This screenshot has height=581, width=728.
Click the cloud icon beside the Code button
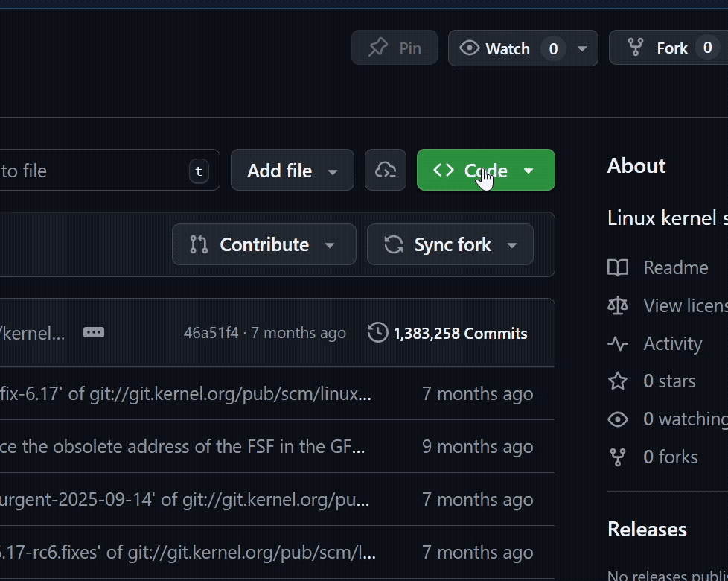coord(385,170)
